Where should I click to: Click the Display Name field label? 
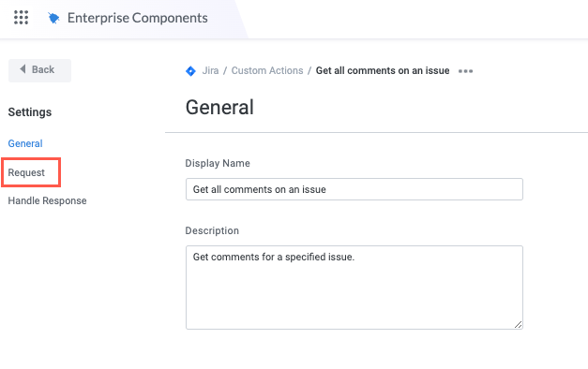[x=218, y=163]
